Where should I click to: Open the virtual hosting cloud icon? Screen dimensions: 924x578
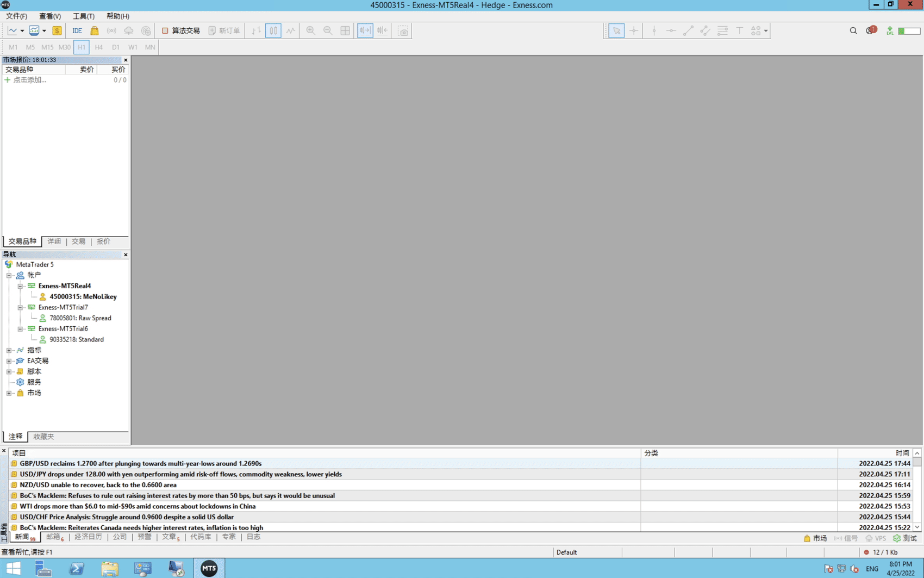[129, 31]
